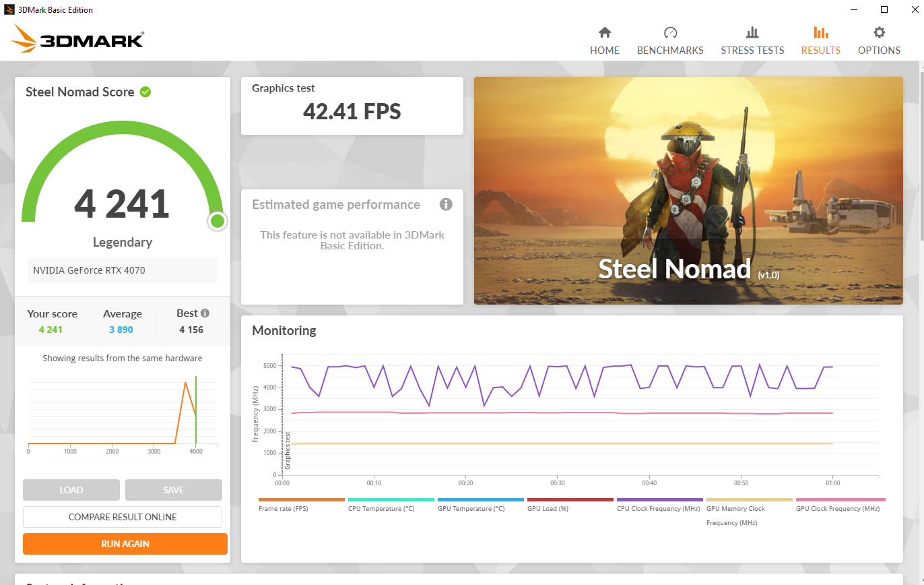Click the Steel Nomad artwork image

[688, 191]
